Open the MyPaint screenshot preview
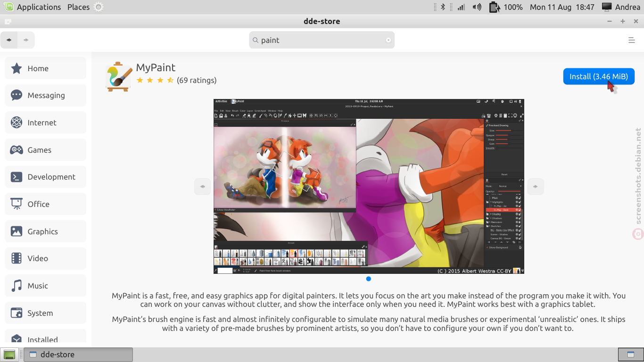 [x=369, y=186]
